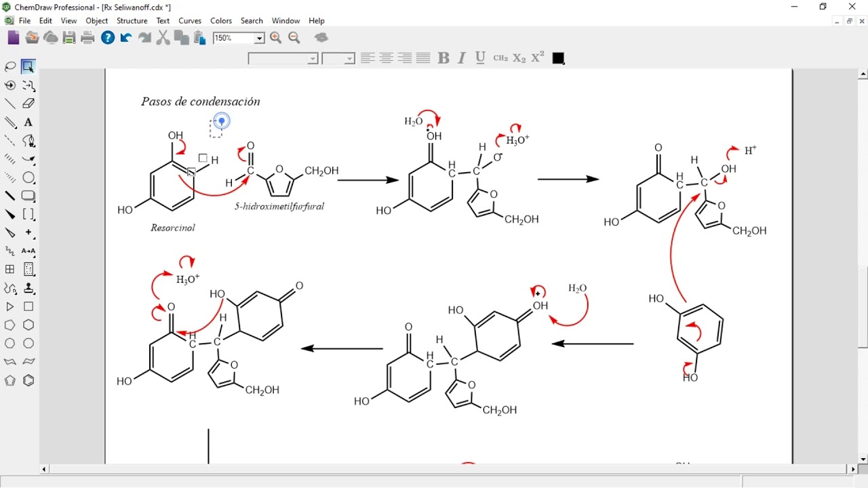Toggle CH₂ formula formatting

point(500,58)
